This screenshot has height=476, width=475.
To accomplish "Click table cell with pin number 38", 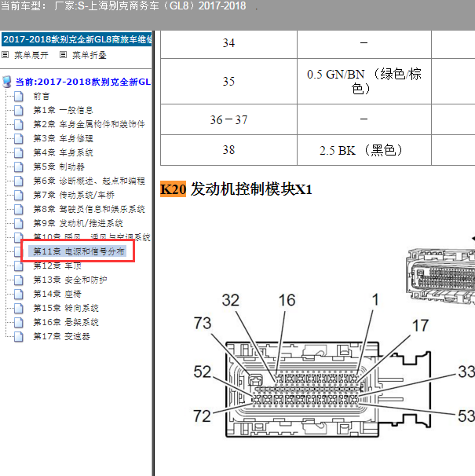I will click(228, 150).
